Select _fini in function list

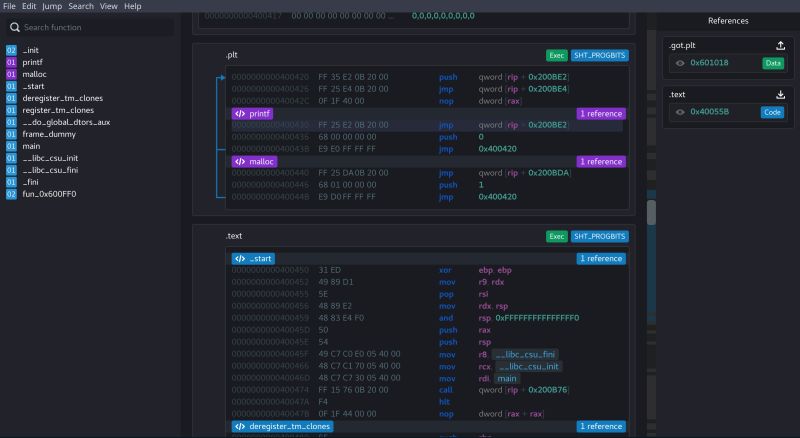[x=30, y=182]
